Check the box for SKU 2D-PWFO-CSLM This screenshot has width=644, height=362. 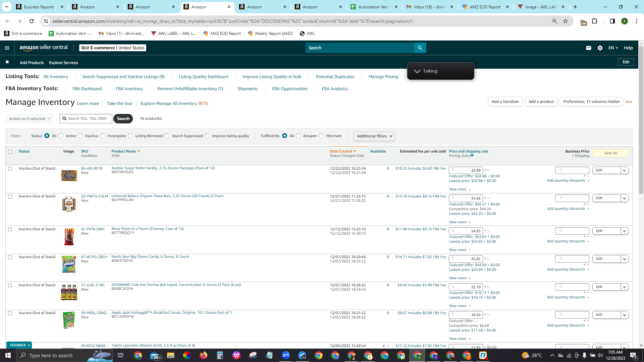point(10,197)
